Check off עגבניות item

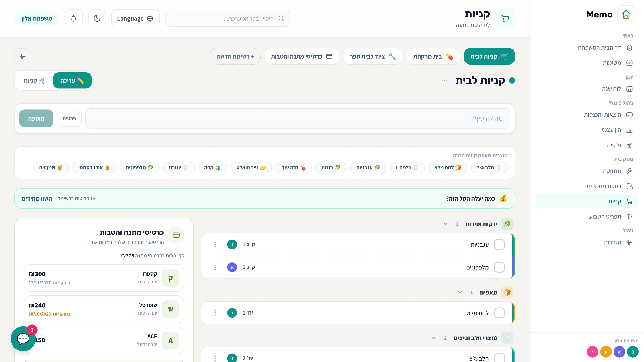point(500,244)
